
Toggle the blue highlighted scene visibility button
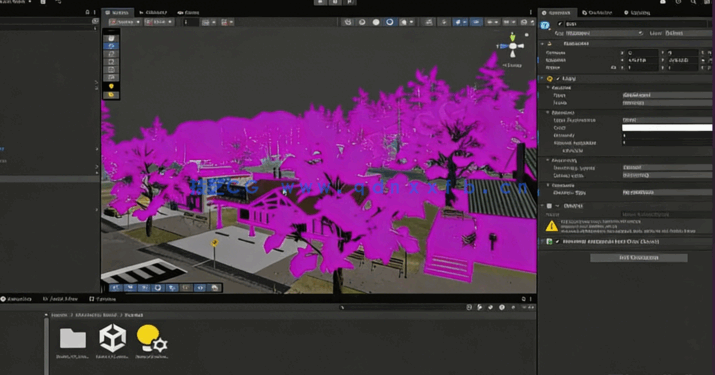(x=476, y=22)
